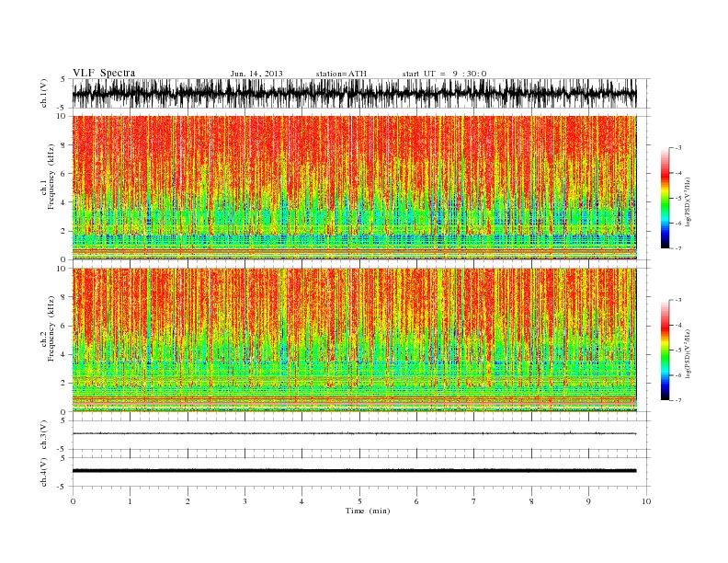728x563 pixels.
Task: Click inside the ch.1 spectrogram panel
Action: click(x=354, y=188)
